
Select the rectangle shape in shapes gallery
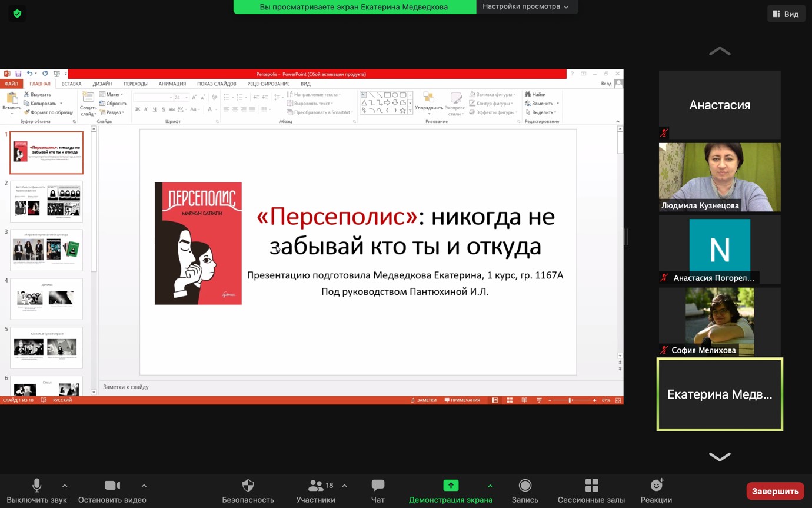387,95
